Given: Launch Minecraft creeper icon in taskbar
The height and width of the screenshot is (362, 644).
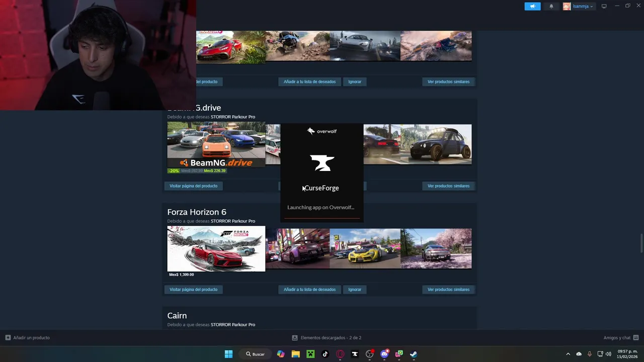Looking at the screenshot, I should [x=310, y=354].
